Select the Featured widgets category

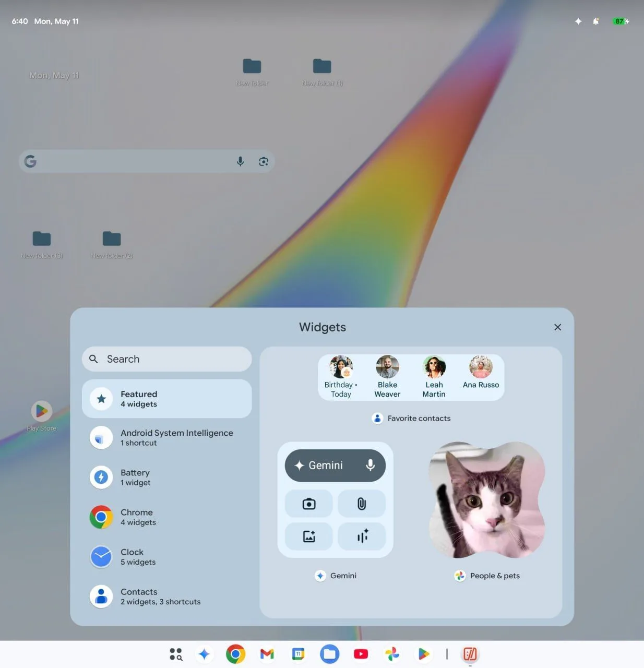coord(167,399)
